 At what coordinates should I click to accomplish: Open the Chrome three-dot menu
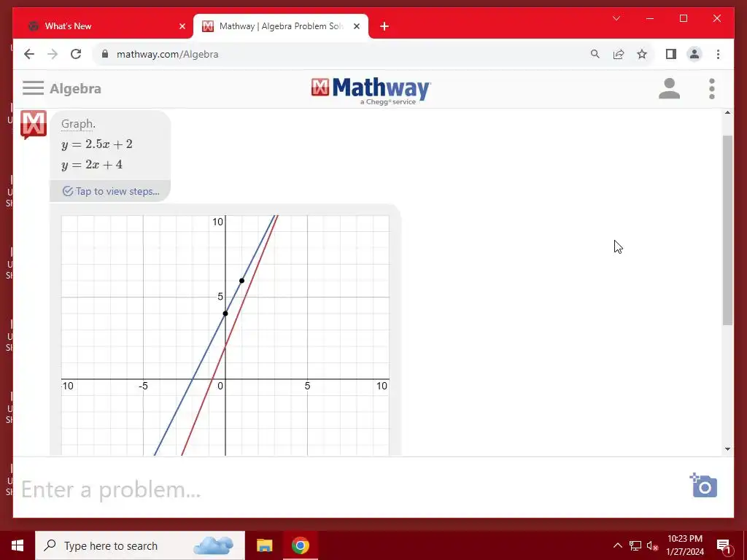coord(718,54)
